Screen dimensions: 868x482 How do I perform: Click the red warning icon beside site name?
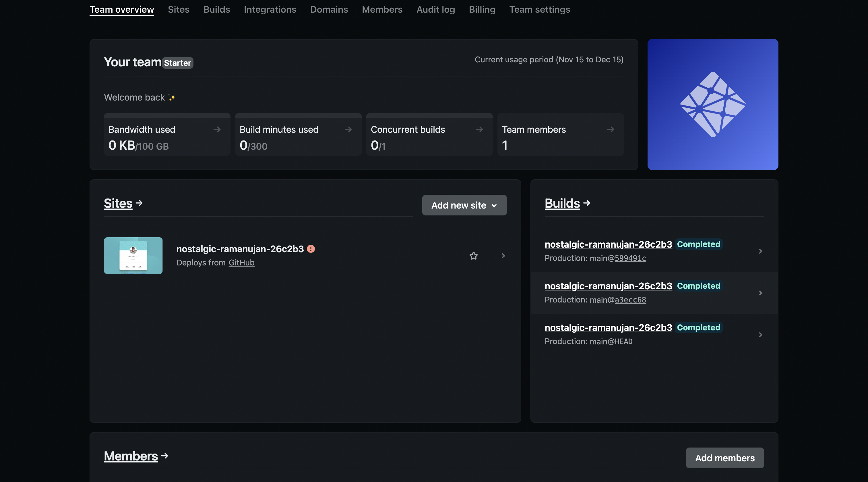[311, 249]
